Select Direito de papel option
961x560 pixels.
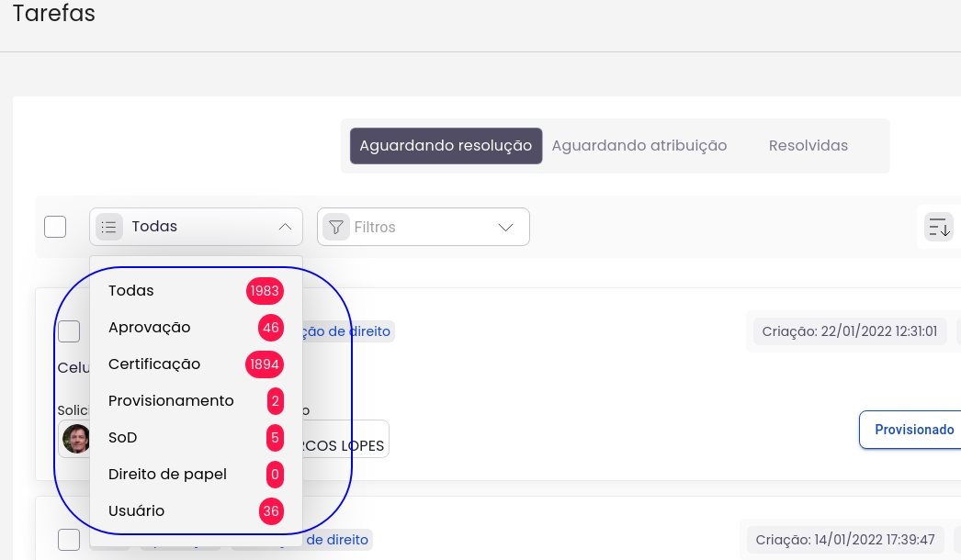click(x=167, y=475)
